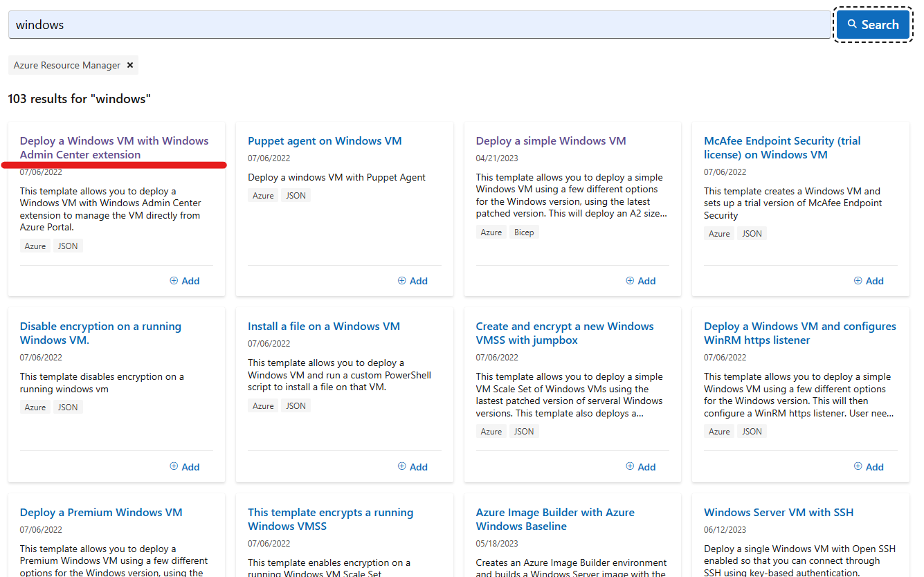
Task: Click JSON tag on Windows Admin Center card
Action: click(x=68, y=246)
